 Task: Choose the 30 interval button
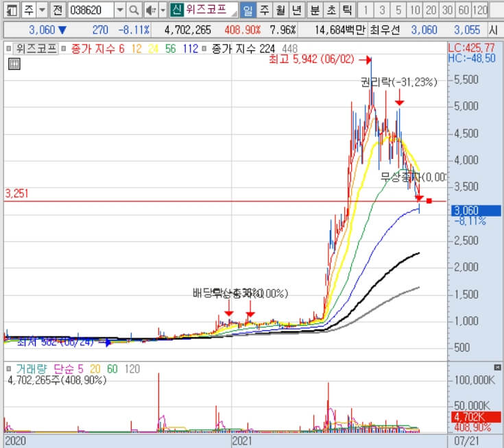447,10
